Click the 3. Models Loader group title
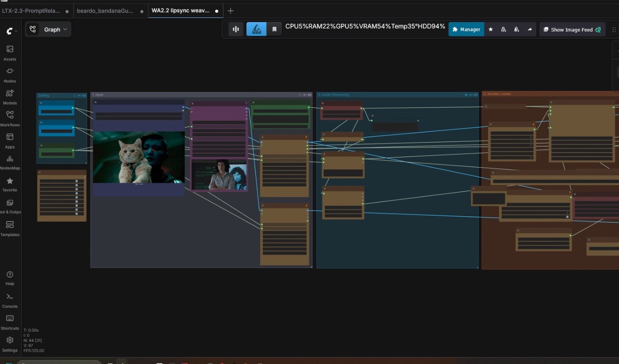The width and height of the screenshot is (619, 364). (497, 94)
